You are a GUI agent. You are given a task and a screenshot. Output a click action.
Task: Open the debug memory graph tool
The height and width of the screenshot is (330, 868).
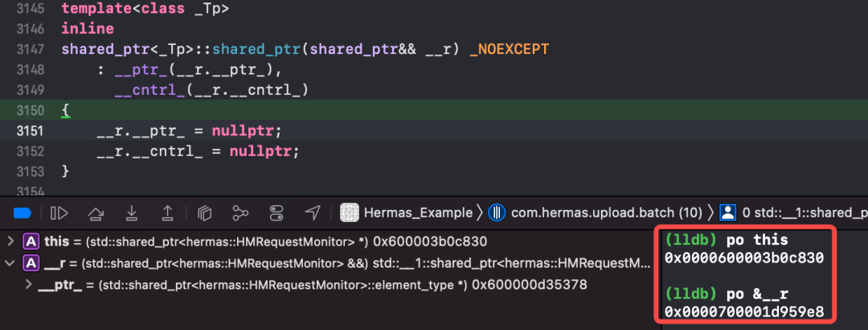click(240, 212)
